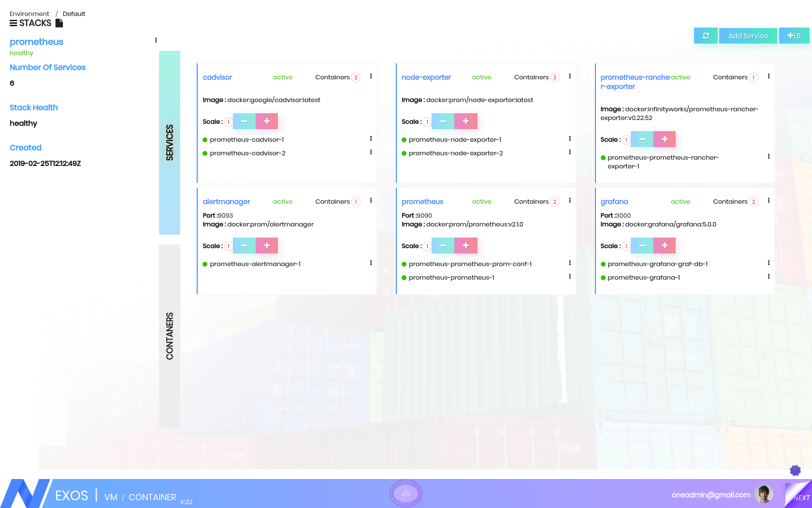812x508 pixels.
Task: Click the refresh icon button
Action: [706, 36]
